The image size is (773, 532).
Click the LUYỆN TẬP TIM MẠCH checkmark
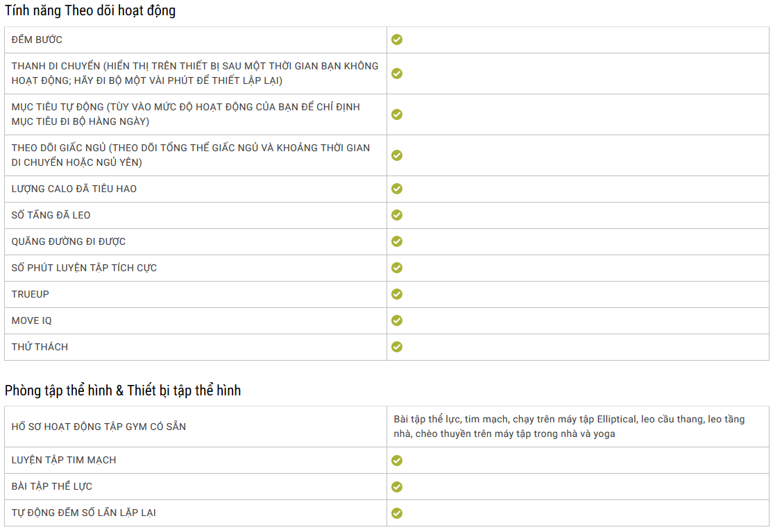pos(397,461)
